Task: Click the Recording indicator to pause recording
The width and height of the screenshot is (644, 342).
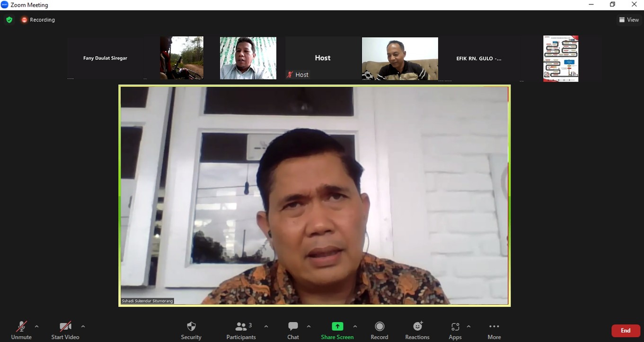Action: [38, 20]
